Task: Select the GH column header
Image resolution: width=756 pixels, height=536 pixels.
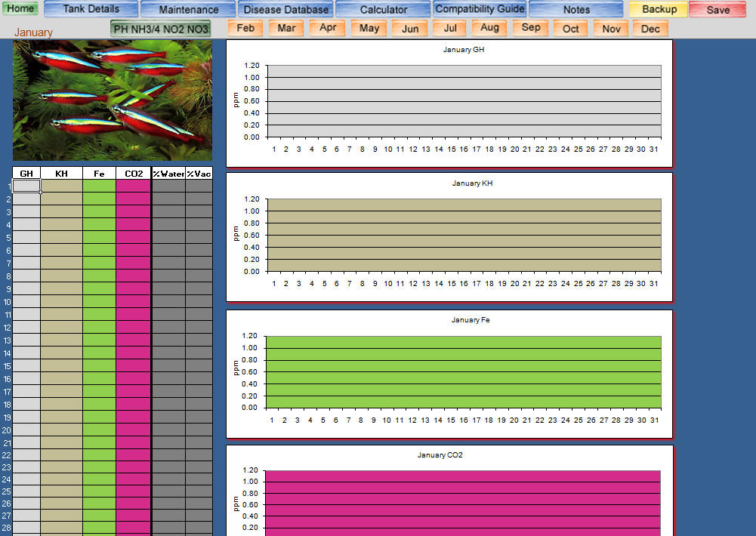Action: [26, 173]
